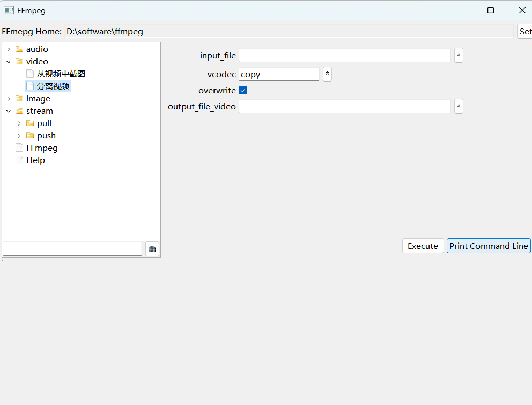Open the FFmpeg tree item
The height and width of the screenshot is (405, 532).
click(42, 148)
